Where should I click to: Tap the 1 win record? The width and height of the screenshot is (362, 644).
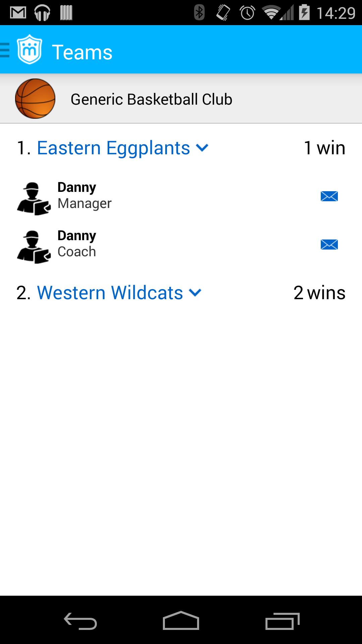[x=324, y=148]
